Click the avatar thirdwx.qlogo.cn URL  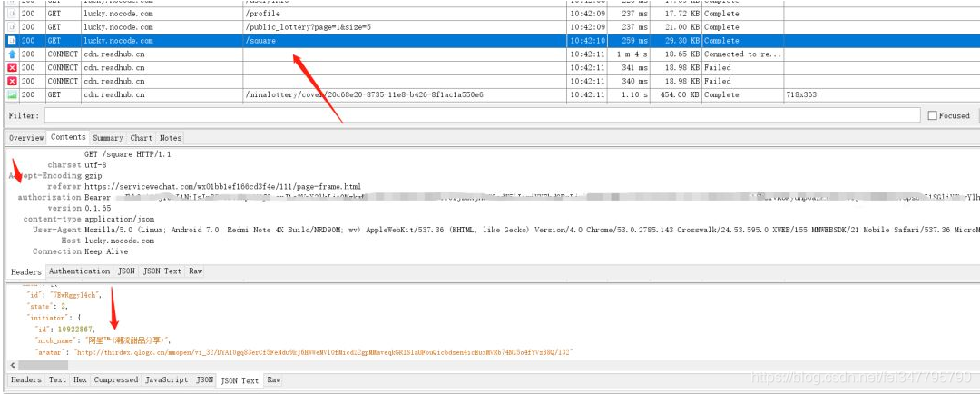pos(324,353)
